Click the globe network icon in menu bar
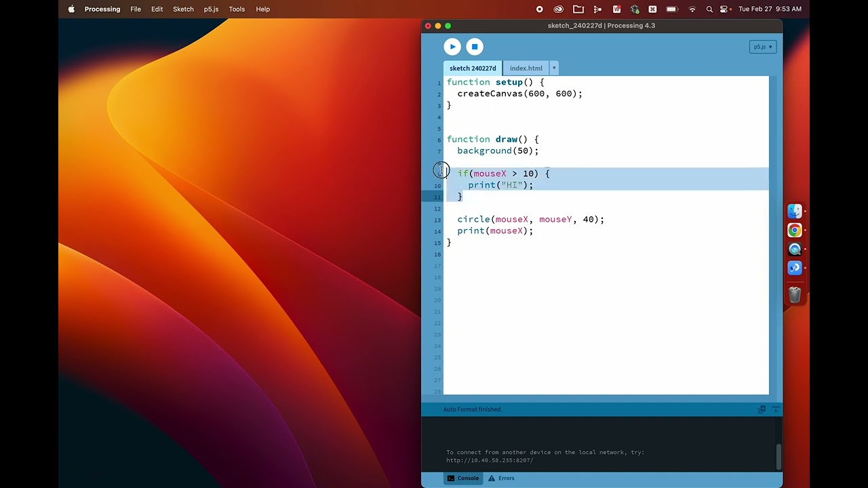Image resolution: width=868 pixels, height=488 pixels. [635, 9]
